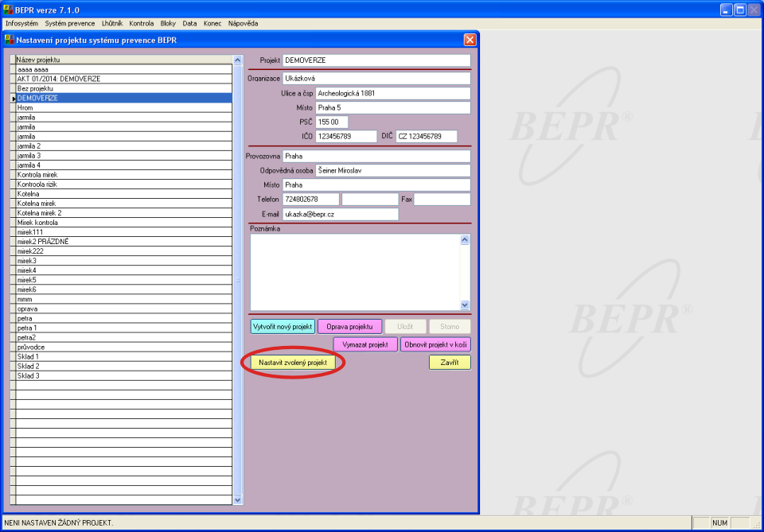Image resolution: width=764 pixels, height=532 pixels.
Task: Select project row 'mmm'
Action: pyautogui.click(x=124, y=299)
